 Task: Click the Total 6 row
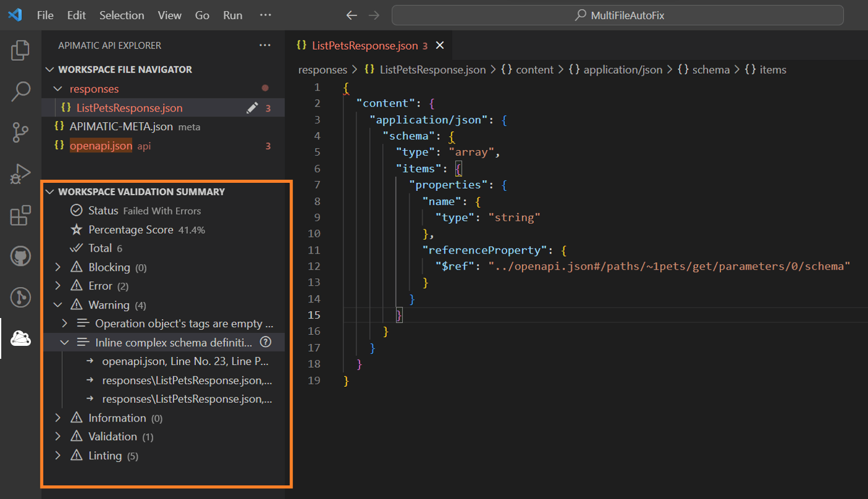(x=163, y=249)
